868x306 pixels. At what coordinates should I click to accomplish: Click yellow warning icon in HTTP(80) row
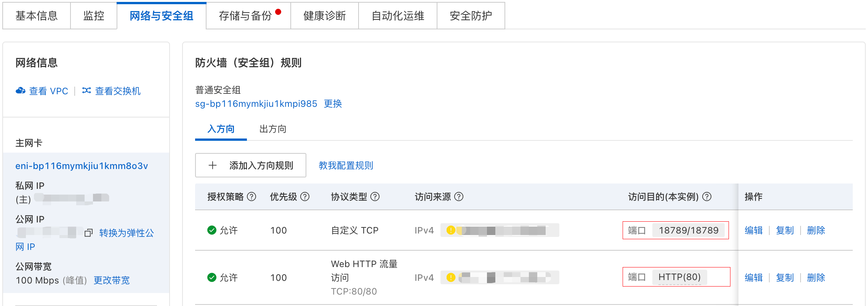451,277
